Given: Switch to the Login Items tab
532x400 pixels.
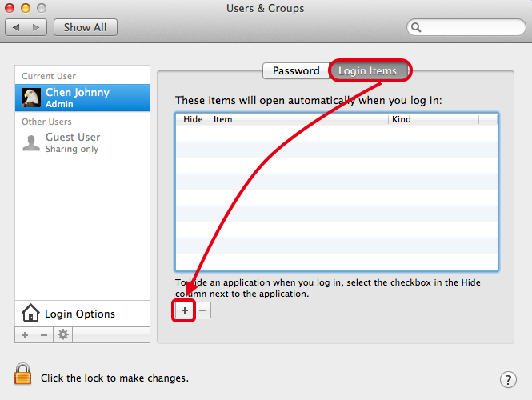Looking at the screenshot, I should click(x=367, y=70).
